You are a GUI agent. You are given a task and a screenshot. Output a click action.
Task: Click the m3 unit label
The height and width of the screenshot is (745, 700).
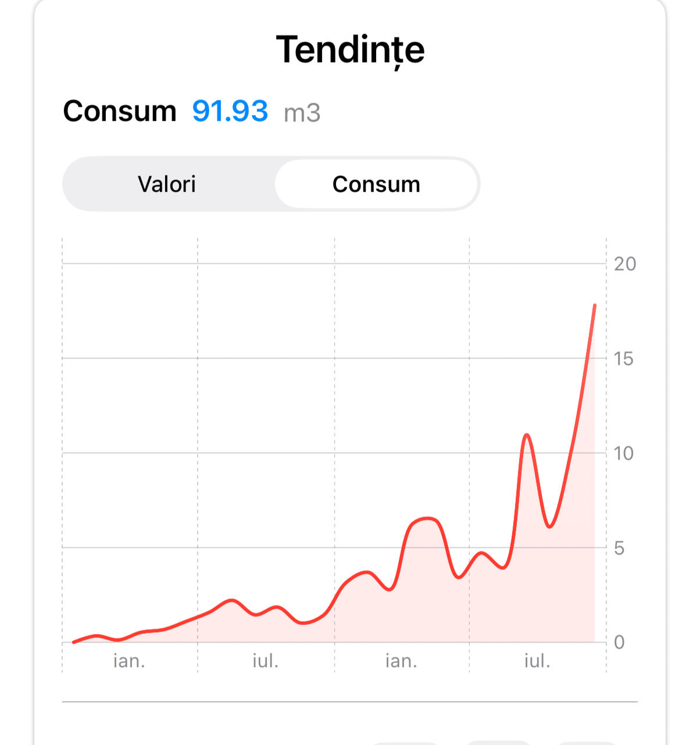coord(302,113)
